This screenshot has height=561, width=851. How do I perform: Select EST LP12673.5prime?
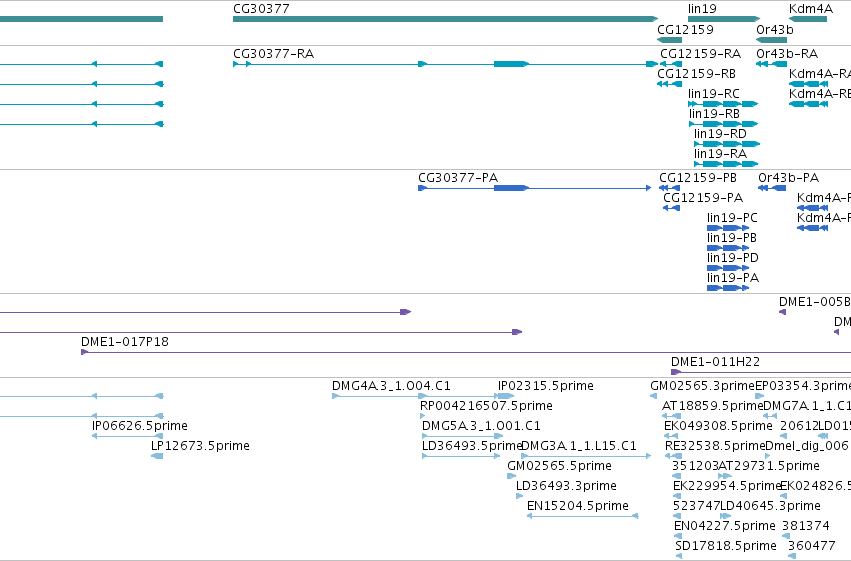click(157, 456)
